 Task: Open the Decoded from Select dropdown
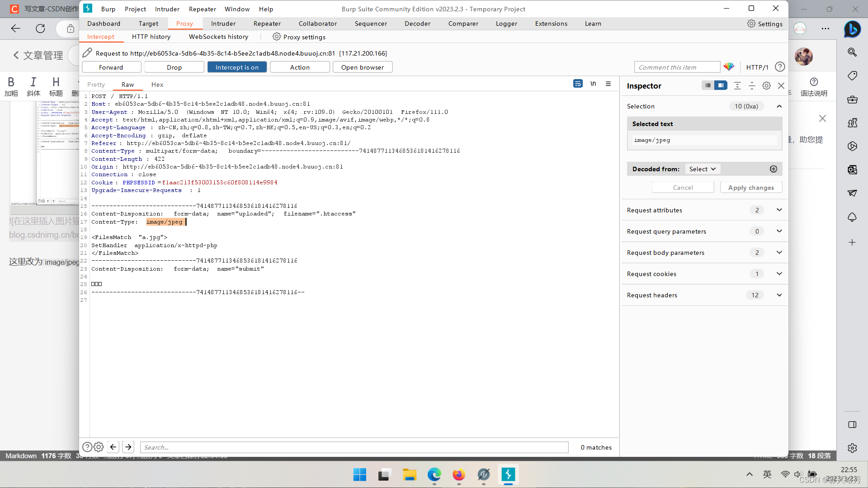click(702, 169)
